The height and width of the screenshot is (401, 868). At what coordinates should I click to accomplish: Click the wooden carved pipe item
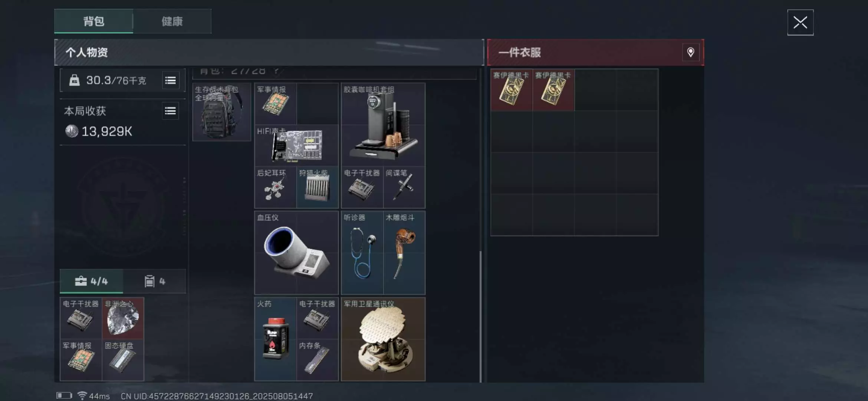[x=404, y=252]
